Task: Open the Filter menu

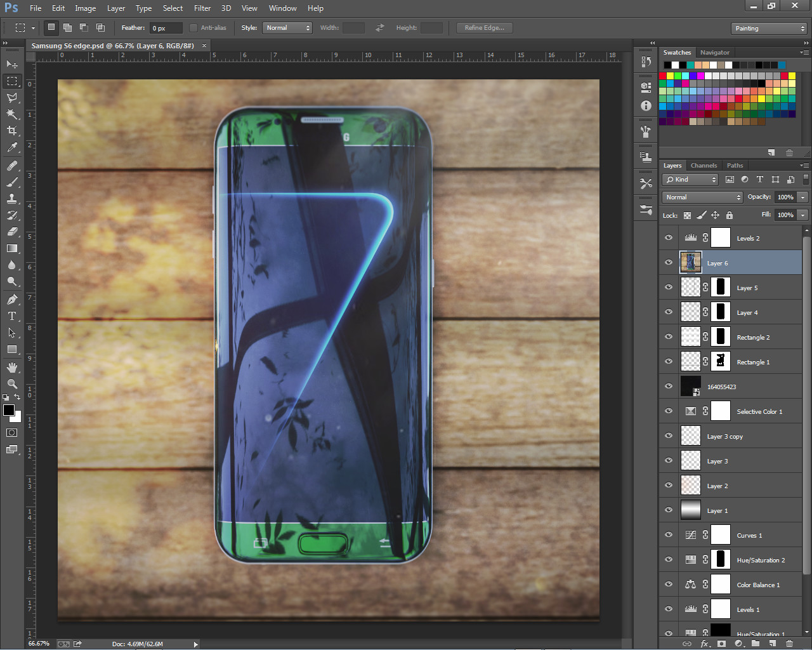Action: click(x=202, y=8)
